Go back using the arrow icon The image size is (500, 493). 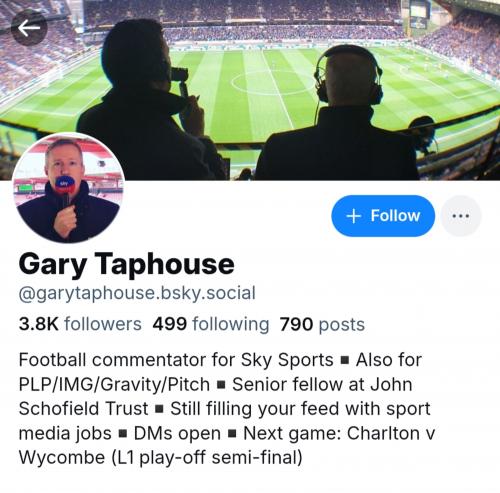(x=29, y=28)
